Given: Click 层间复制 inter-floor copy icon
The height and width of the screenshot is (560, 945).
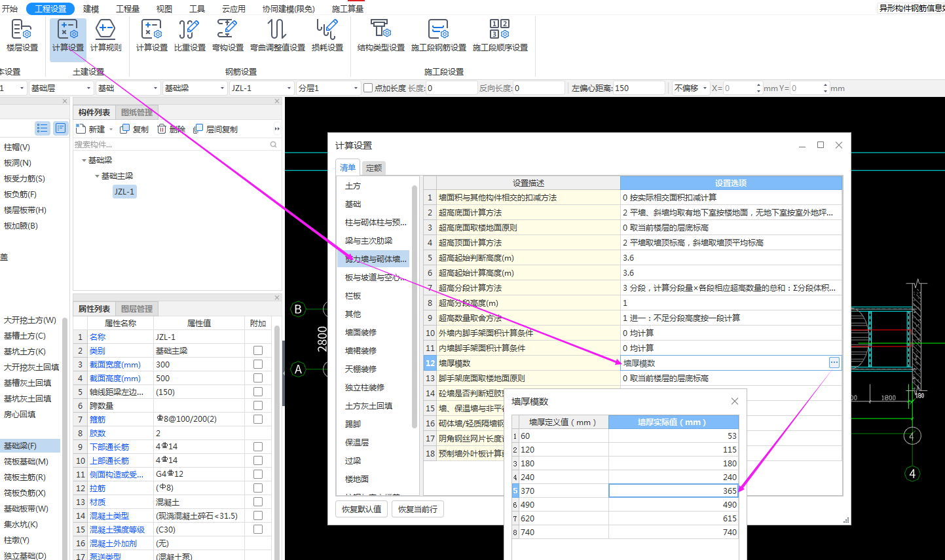Looking at the screenshot, I should pos(198,129).
